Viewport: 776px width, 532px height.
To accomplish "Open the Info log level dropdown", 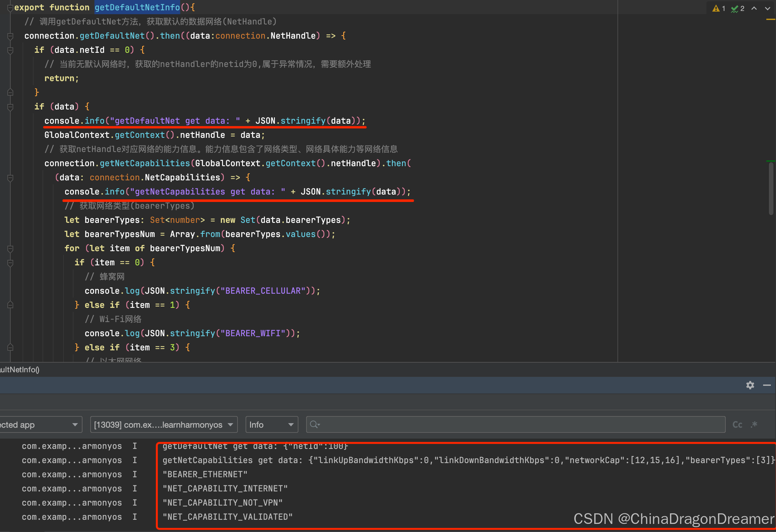I will [x=271, y=424].
